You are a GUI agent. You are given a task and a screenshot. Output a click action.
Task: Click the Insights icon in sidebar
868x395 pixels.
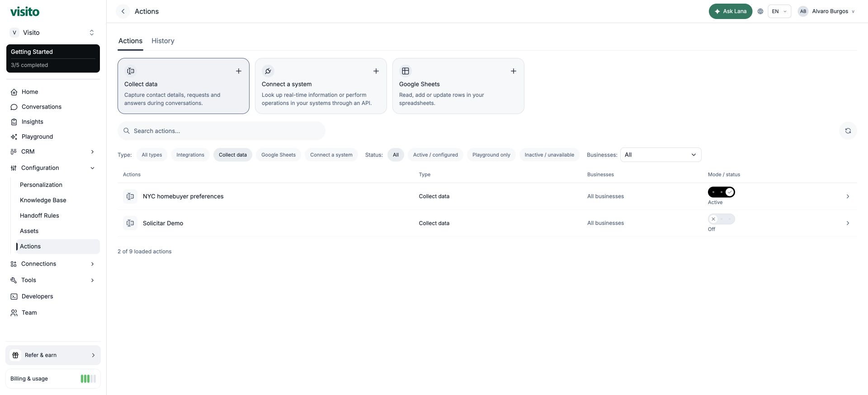(14, 122)
